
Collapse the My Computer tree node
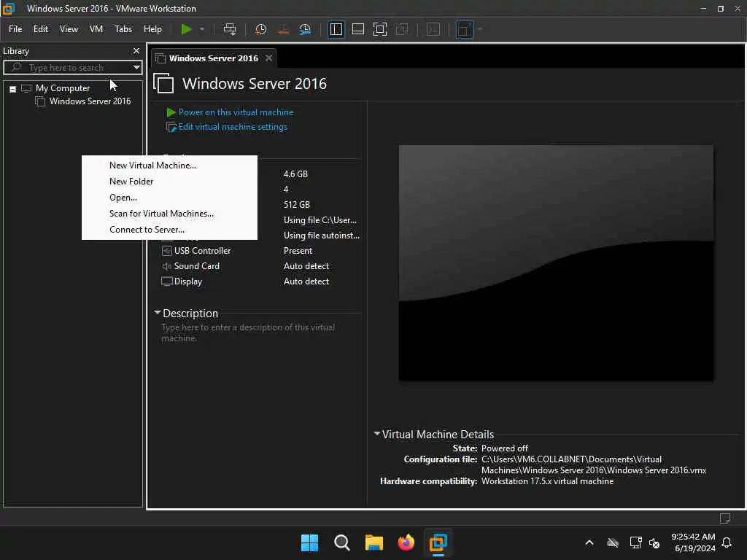point(13,89)
